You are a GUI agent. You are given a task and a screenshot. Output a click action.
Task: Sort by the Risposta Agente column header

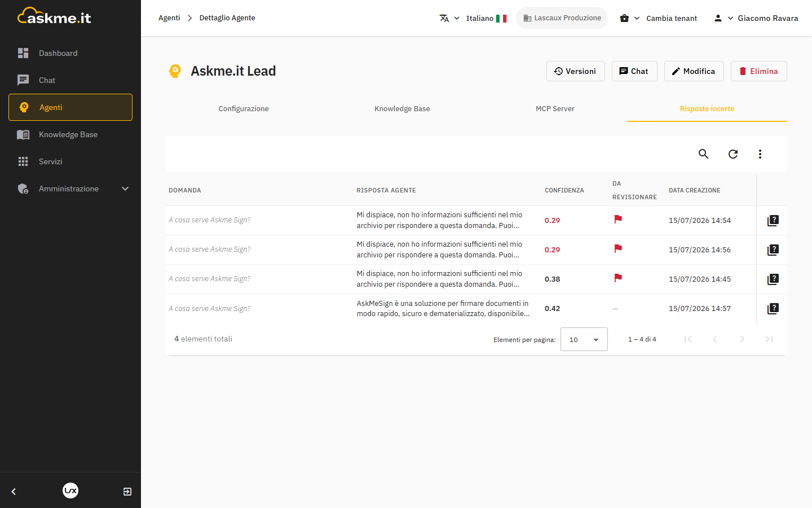tap(386, 190)
